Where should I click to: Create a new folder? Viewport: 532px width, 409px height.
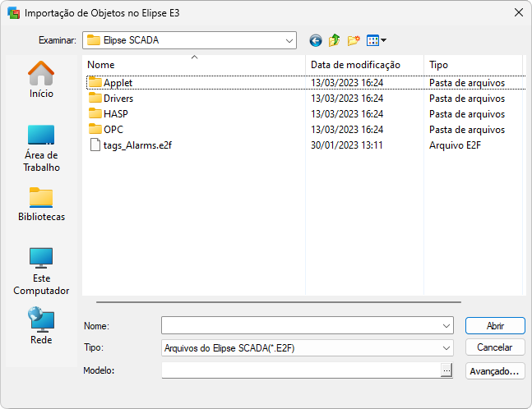[354, 40]
